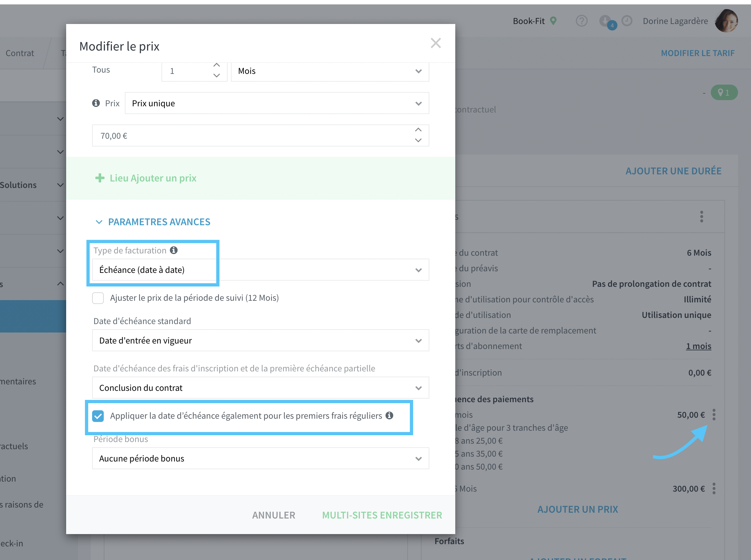Click the Type de facturation info icon
The height and width of the screenshot is (560, 751).
tap(174, 250)
